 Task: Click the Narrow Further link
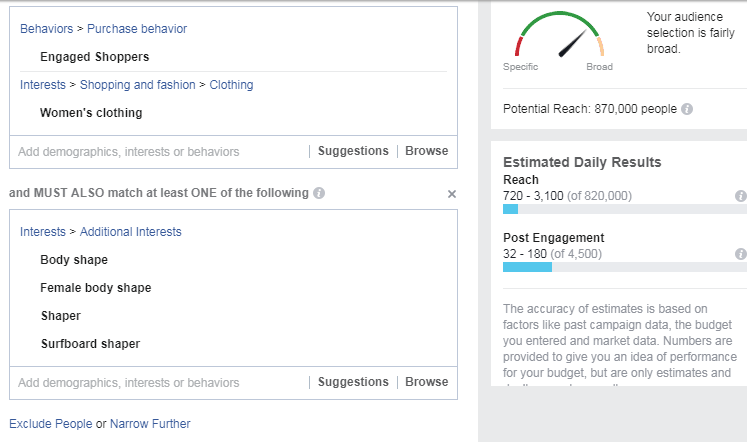coord(150,423)
